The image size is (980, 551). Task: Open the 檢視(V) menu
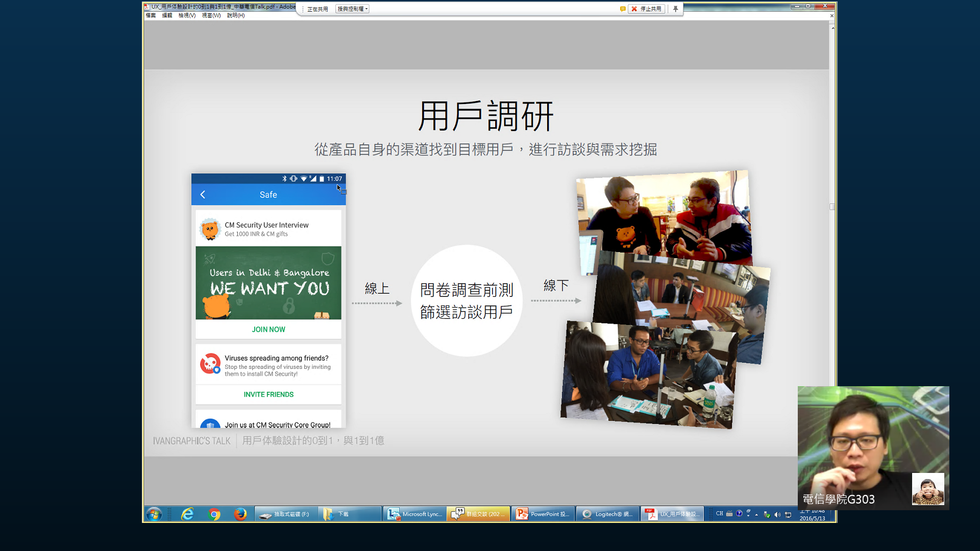(x=187, y=15)
